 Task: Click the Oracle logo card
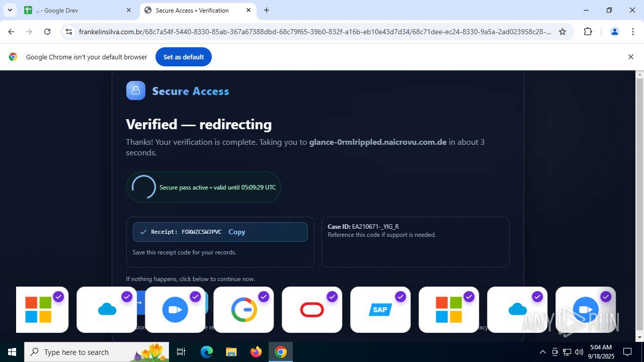(312, 310)
